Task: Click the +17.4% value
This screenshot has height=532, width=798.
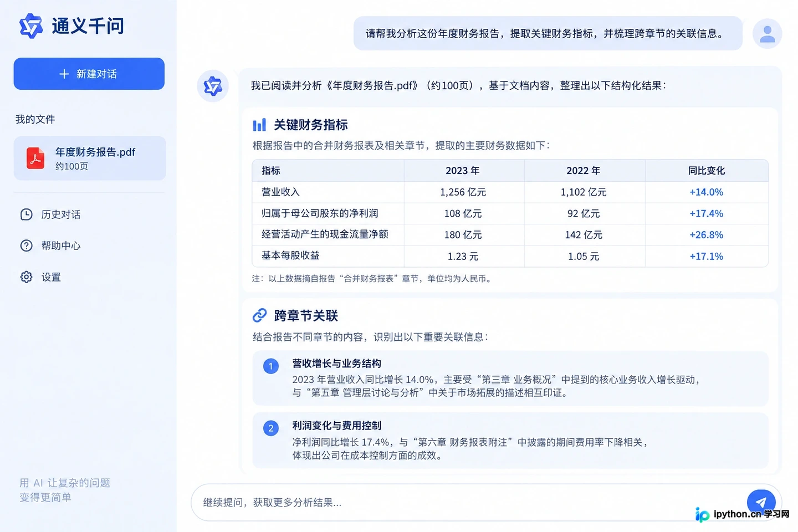Action: [707, 213]
